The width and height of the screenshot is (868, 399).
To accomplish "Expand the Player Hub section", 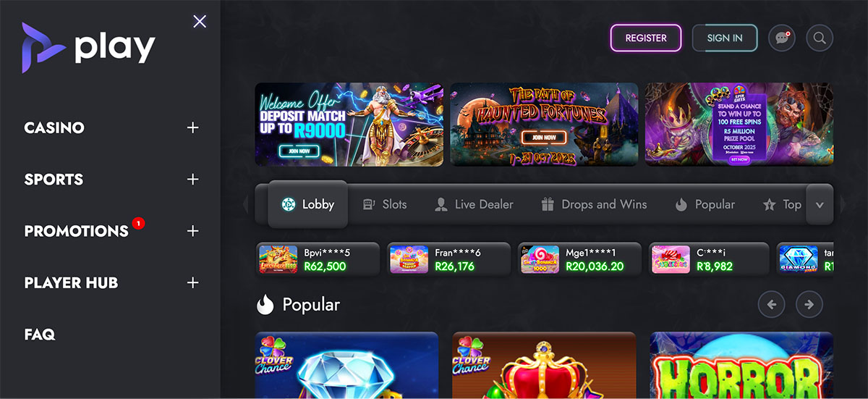I will (x=192, y=282).
